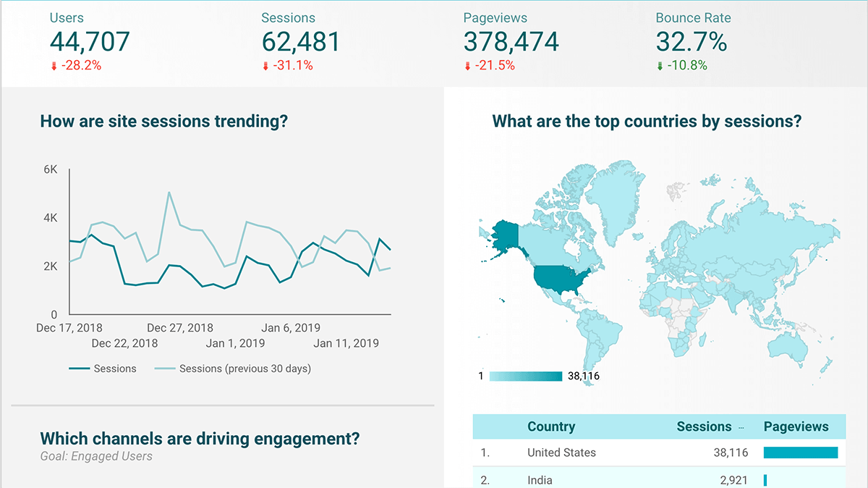Select the 'Sessions (previous 30 days)' legend entry
Viewport: 868px width, 488px height.
point(233,369)
